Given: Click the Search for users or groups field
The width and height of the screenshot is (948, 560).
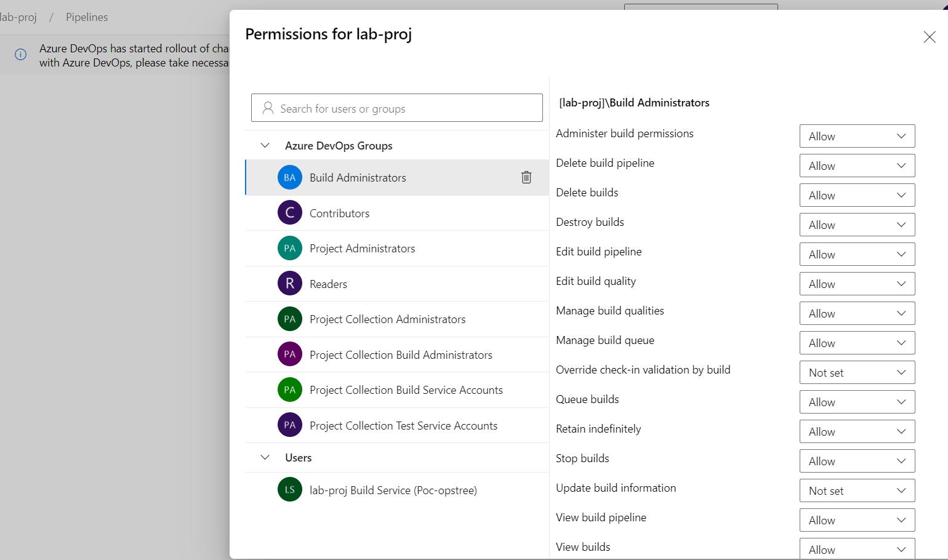Looking at the screenshot, I should click(x=397, y=108).
